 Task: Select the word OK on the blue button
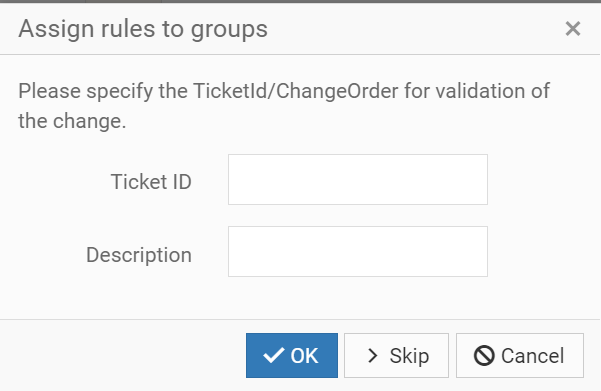(304, 356)
